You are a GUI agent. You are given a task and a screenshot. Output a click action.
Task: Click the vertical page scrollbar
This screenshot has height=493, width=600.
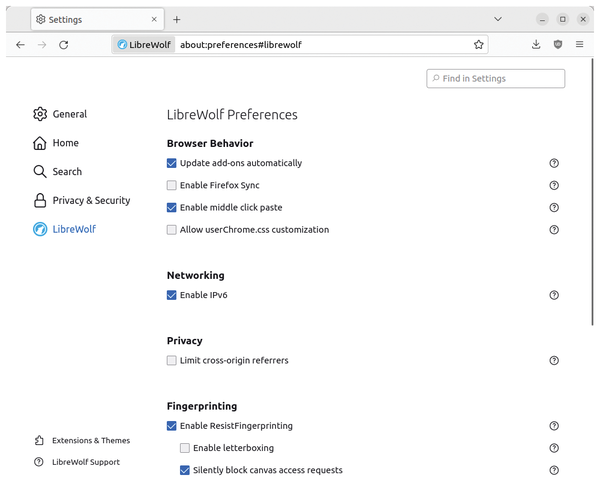pos(593,191)
